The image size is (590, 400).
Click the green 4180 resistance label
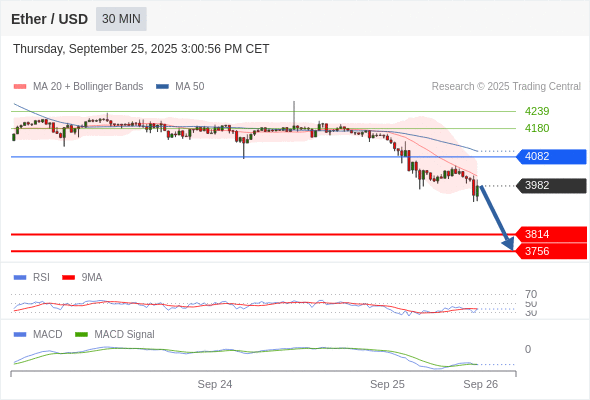(537, 128)
